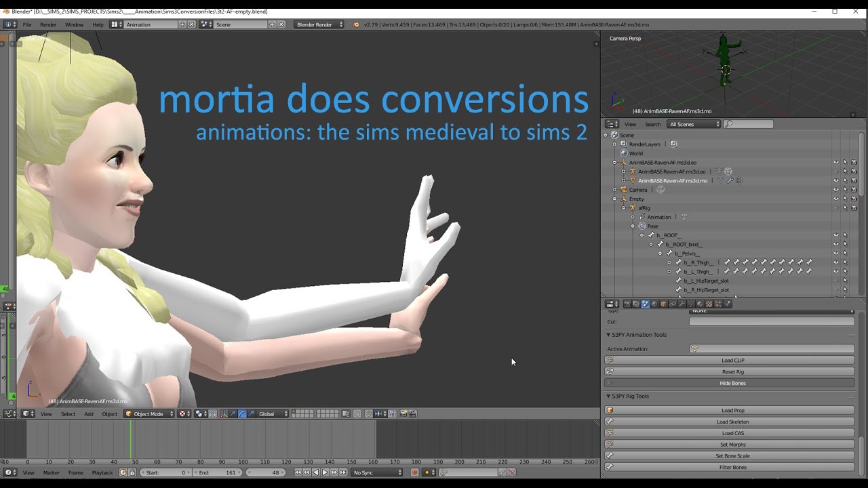Click the Load CAS button
This screenshot has width=868, height=488.
point(730,433)
